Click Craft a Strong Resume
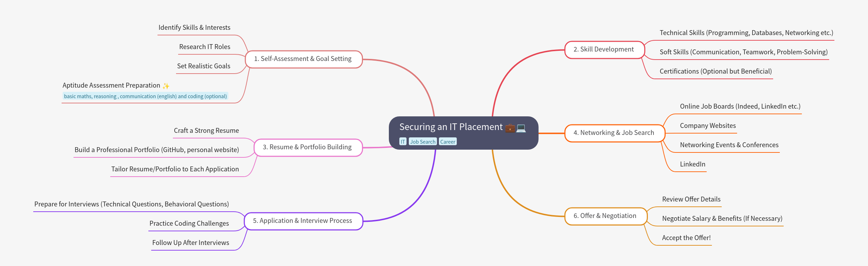 pos(206,131)
